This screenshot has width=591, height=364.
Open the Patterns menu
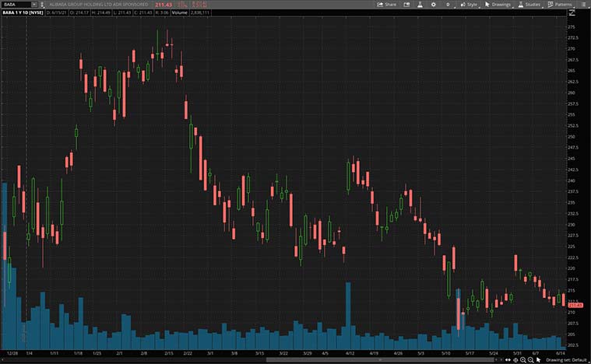tap(561, 4)
